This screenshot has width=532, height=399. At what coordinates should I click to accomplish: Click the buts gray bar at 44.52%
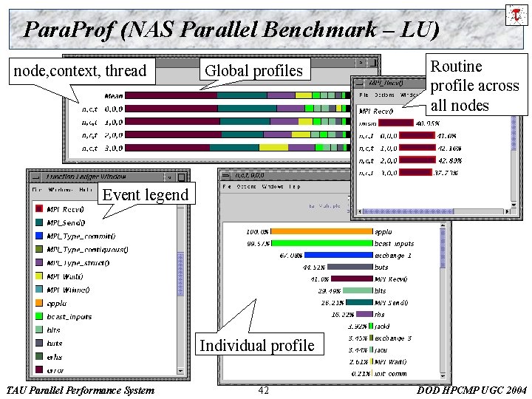point(349,267)
